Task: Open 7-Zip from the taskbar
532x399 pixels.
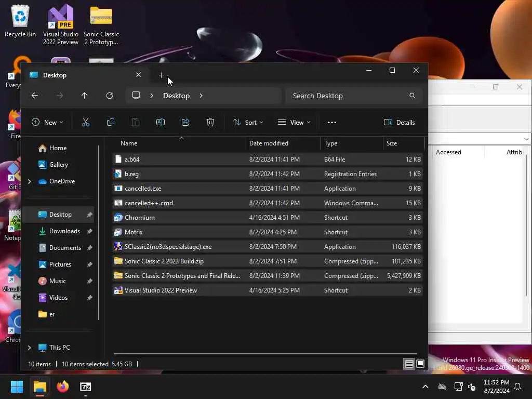Action: coord(86,387)
